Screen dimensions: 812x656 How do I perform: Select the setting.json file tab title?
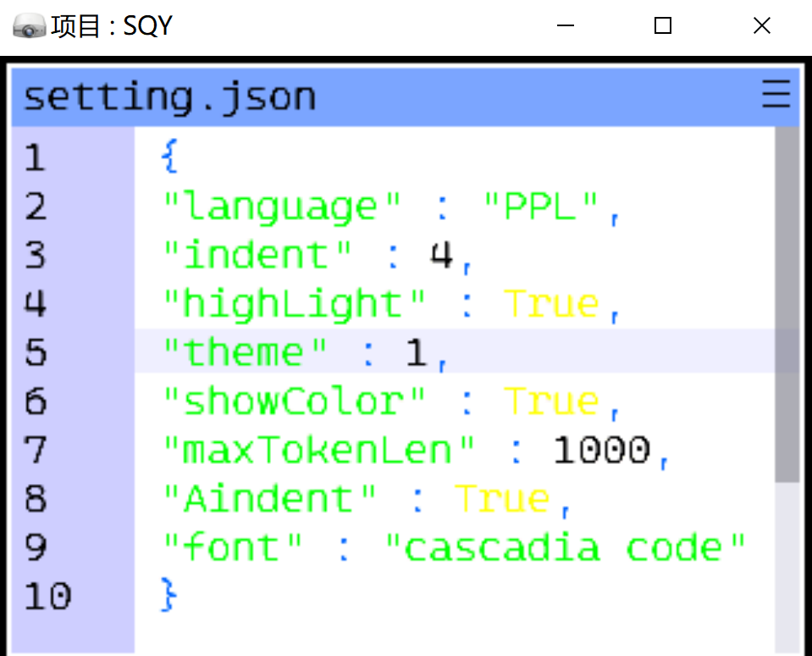click(170, 98)
